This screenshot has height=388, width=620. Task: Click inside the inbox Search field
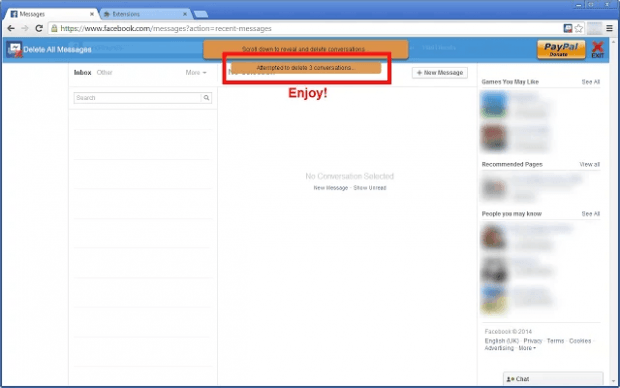[138, 98]
